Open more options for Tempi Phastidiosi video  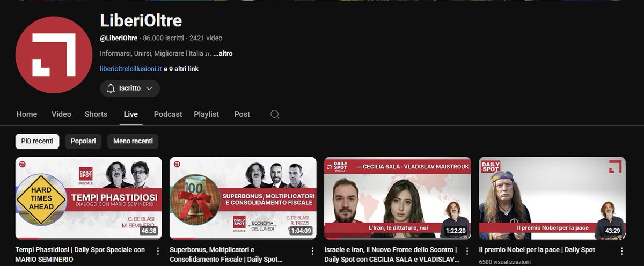point(158,251)
